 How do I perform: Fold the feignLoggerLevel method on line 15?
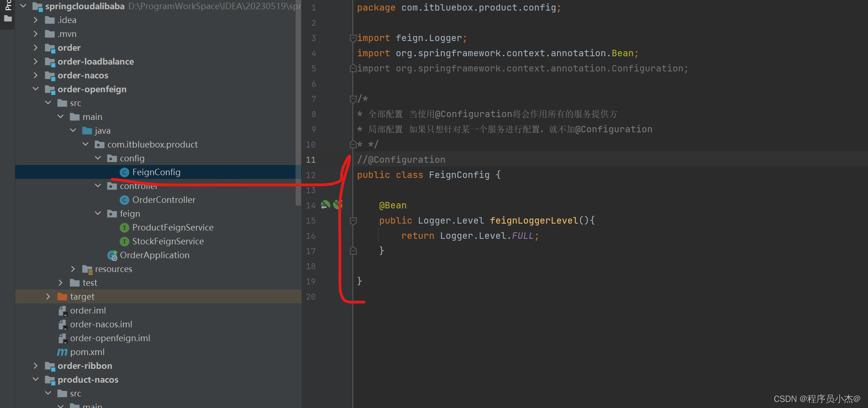(353, 220)
